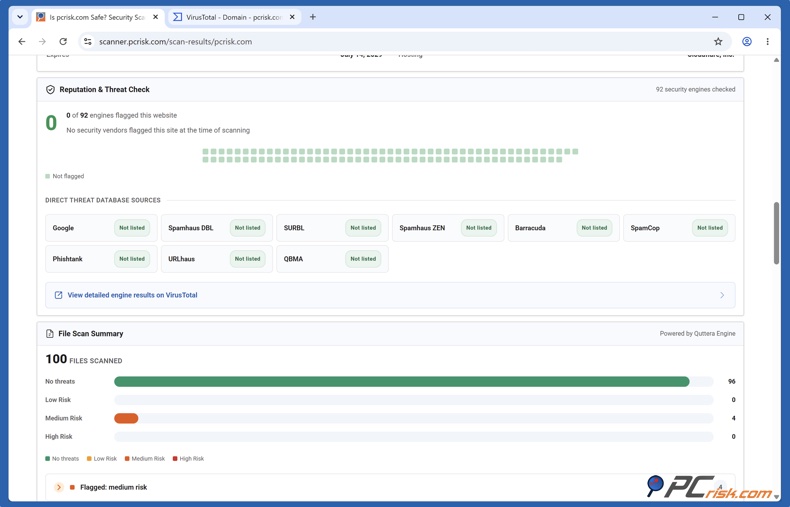This screenshot has width=790, height=507.
Task: Close the VirusTotal tab
Action: (x=292, y=17)
